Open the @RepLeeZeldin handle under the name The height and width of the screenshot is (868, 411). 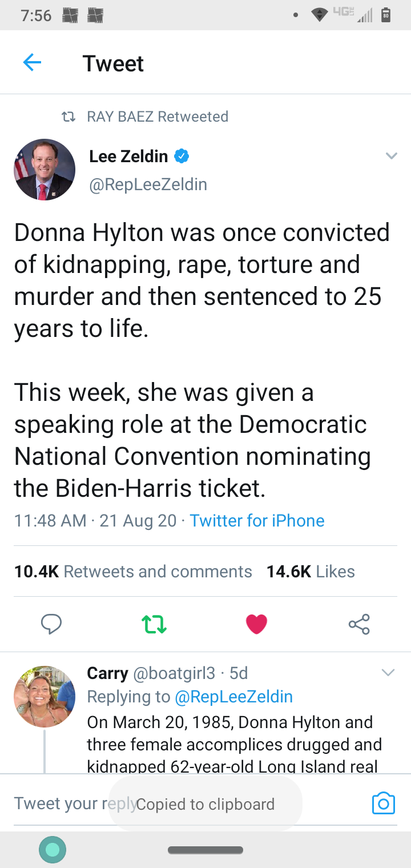[x=148, y=184]
